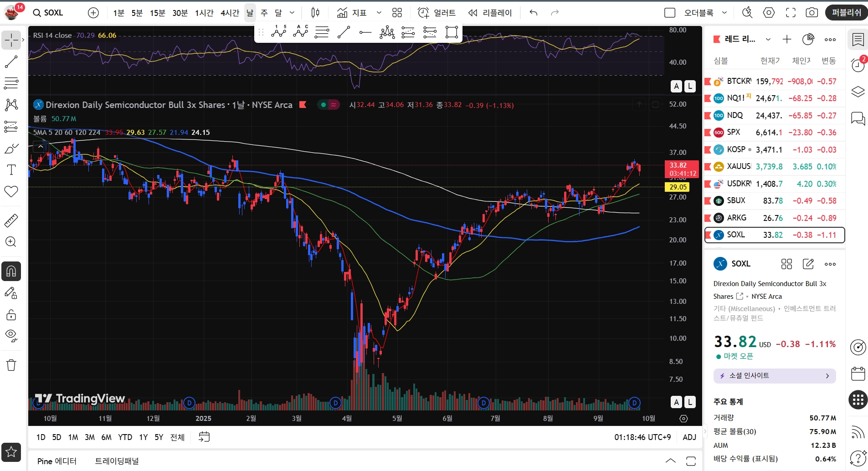
Task: Select BTCKRW row in watchlist
Action: (x=775, y=81)
